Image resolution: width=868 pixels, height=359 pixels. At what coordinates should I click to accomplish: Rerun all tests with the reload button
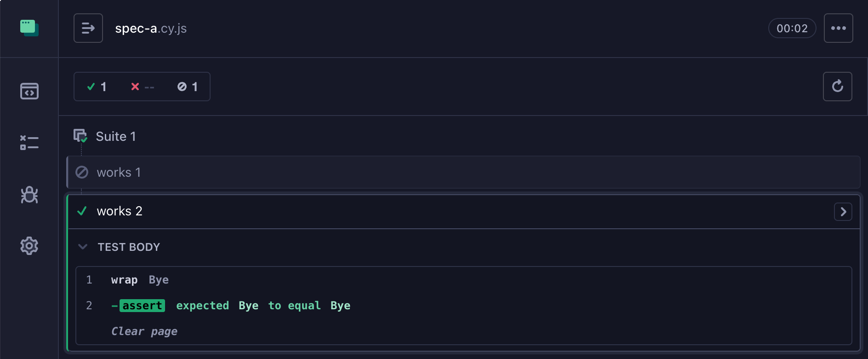click(837, 87)
